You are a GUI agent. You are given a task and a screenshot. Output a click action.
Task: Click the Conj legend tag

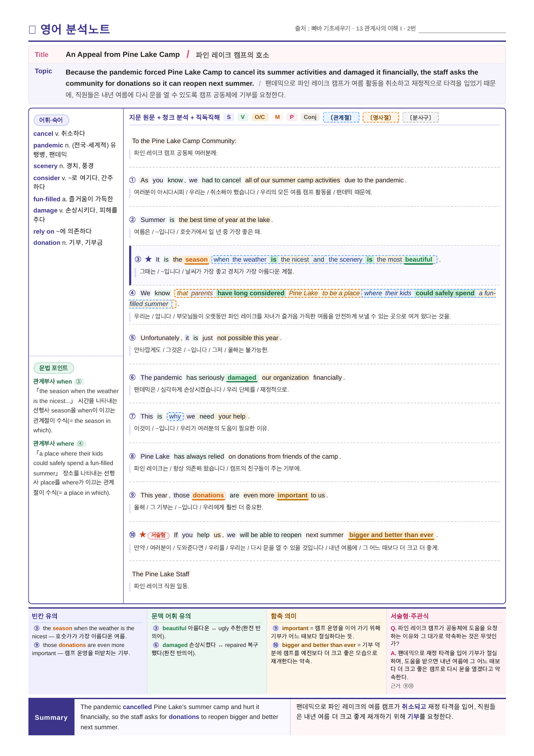coord(310,117)
